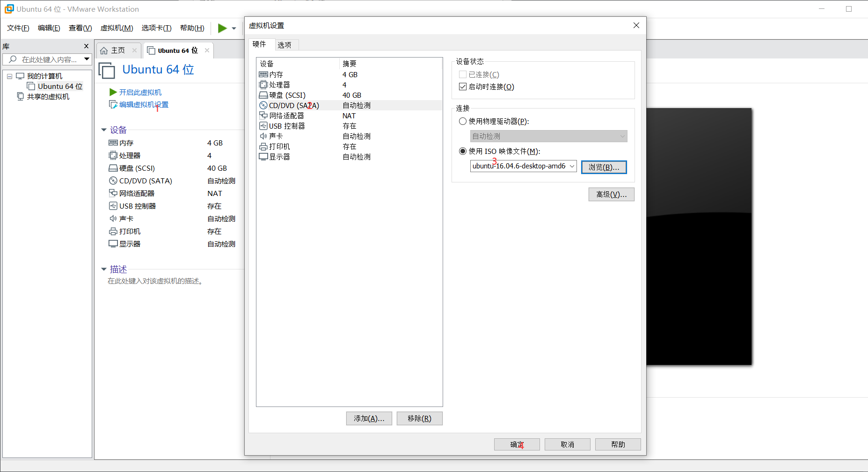
Task: Select the 使用物理驱动器 radio button
Action: tap(463, 121)
